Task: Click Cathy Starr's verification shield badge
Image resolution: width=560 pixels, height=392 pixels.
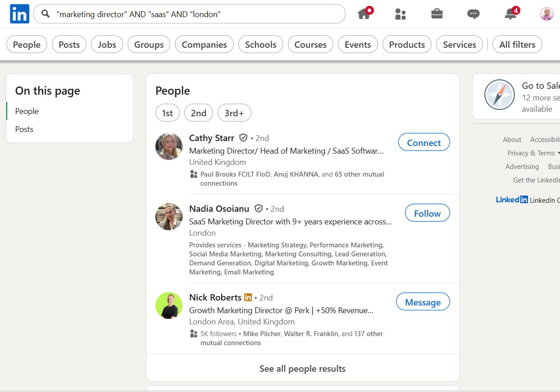Action: pyautogui.click(x=243, y=137)
